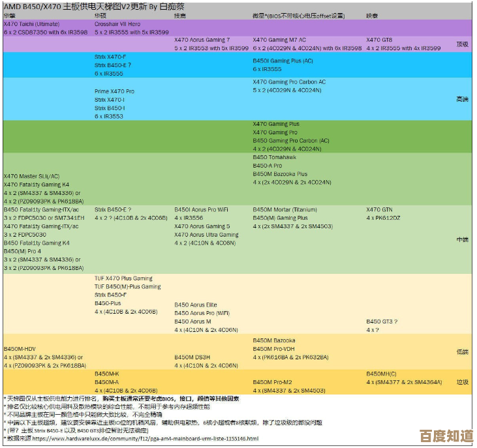Viewport: 477px width, 448px height.
Task: Click the X470 Aorus Gaming 7 entry
Action: pyautogui.click(x=202, y=40)
